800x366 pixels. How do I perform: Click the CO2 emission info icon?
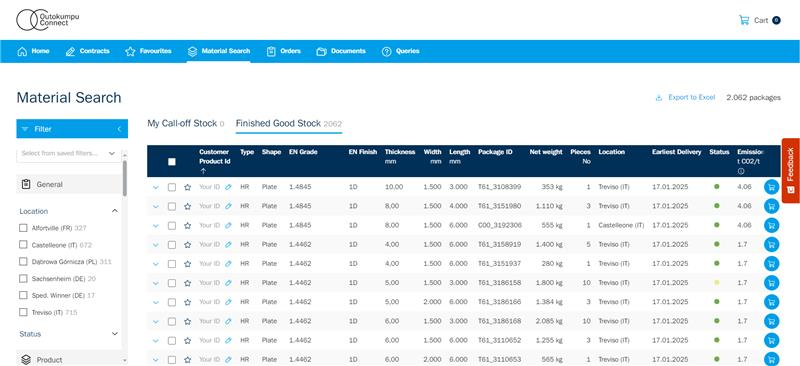[740, 172]
